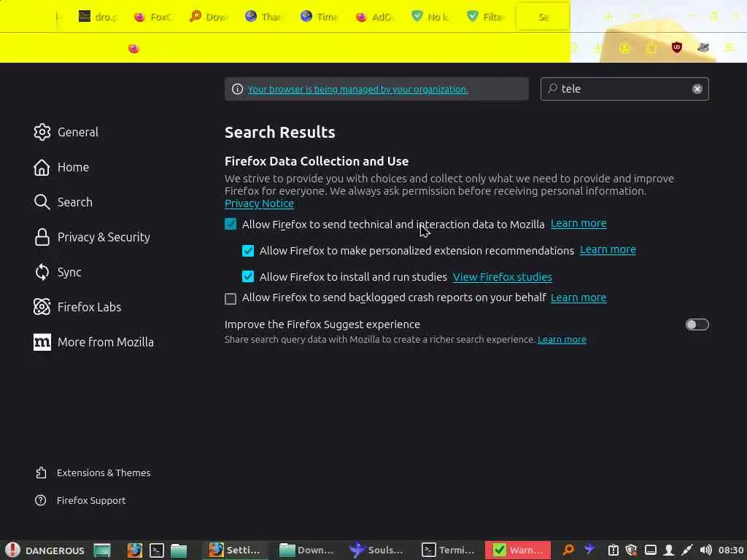This screenshot has width=747, height=560.
Task: Open the Firefox Labs category
Action: [x=77, y=307]
